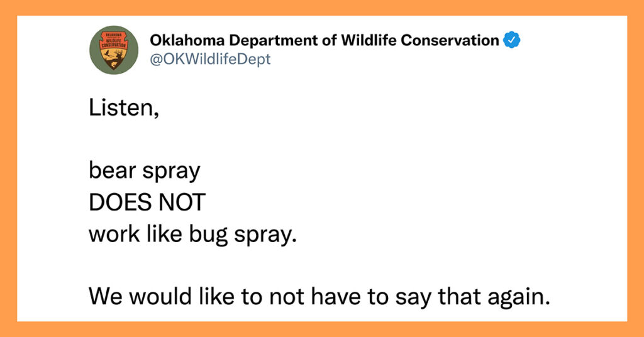Click the orange border surrounding the tweet

pos(322,8)
